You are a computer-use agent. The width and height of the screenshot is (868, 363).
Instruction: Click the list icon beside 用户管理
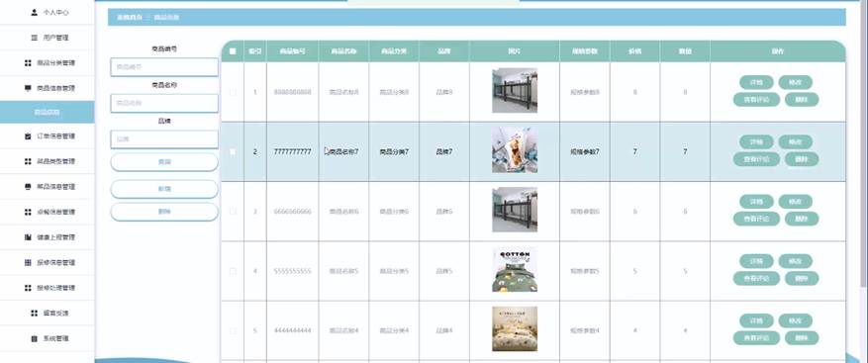(35, 38)
